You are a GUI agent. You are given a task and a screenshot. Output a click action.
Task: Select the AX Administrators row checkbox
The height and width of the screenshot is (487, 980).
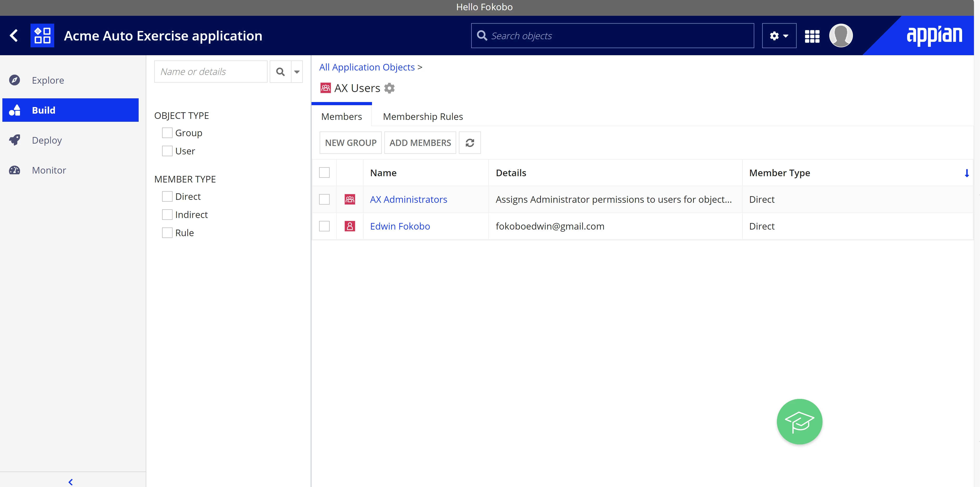(x=324, y=199)
